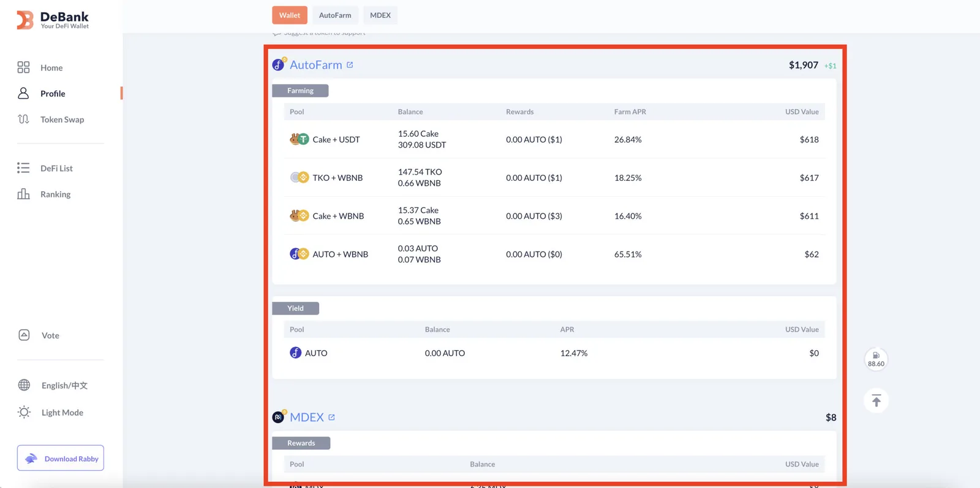Viewport: 980px width, 488px height.
Task: Click the globe language icon
Action: [x=24, y=385]
